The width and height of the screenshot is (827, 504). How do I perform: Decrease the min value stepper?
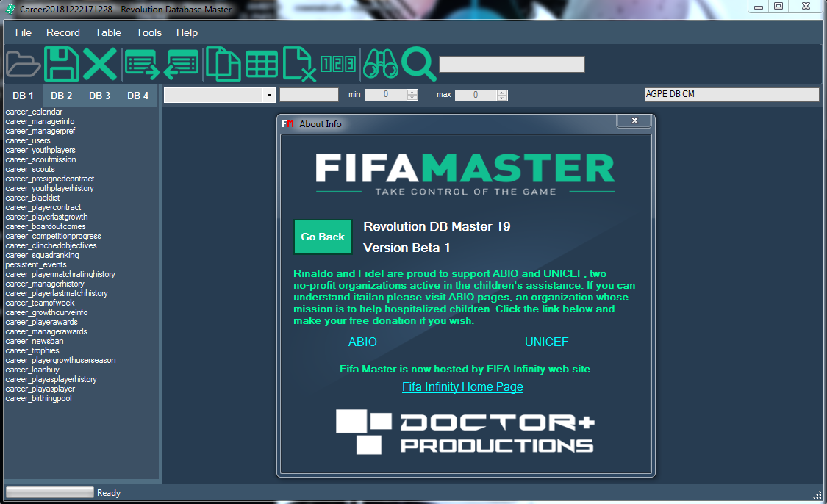(412, 98)
